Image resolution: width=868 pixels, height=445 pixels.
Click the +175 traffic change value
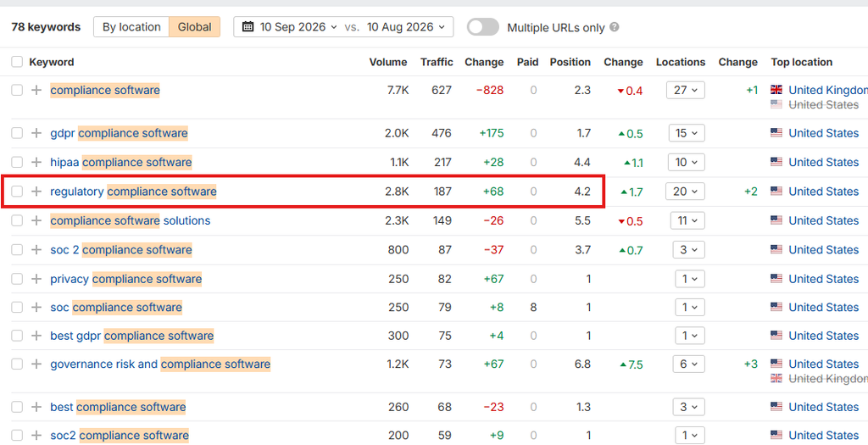(x=492, y=133)
